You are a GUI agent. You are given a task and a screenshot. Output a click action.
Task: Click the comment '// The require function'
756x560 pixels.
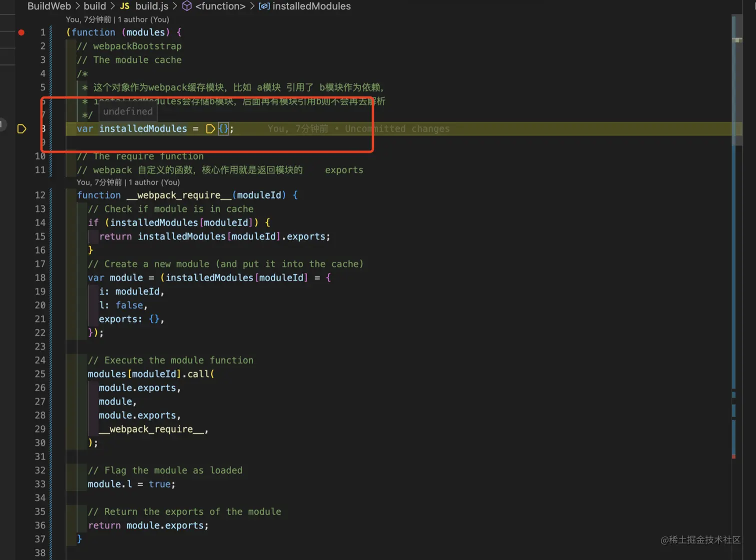click(140, 156)
